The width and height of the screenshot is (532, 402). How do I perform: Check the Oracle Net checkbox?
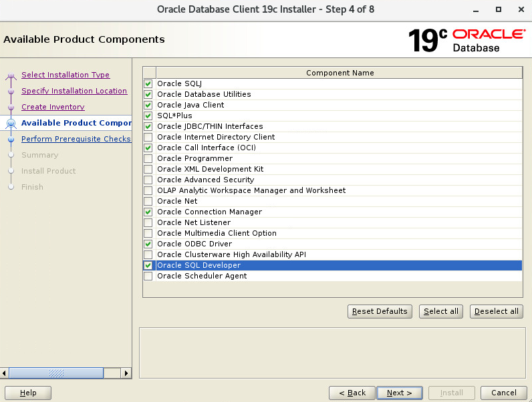click(x=148, y=201)
